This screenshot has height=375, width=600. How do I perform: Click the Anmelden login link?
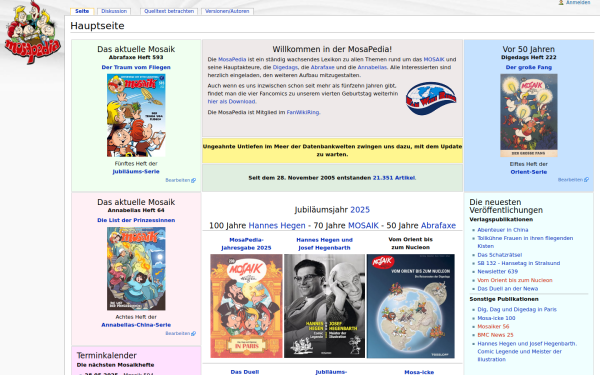(578, 2)
